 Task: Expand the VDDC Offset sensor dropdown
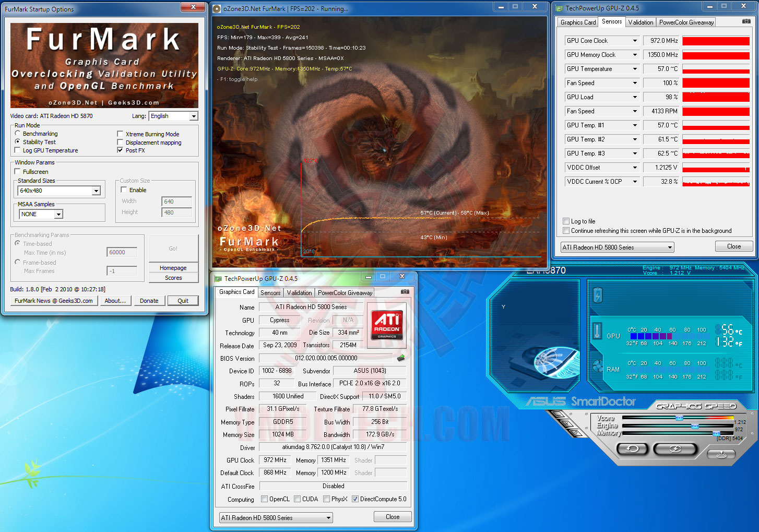(635, 168)
